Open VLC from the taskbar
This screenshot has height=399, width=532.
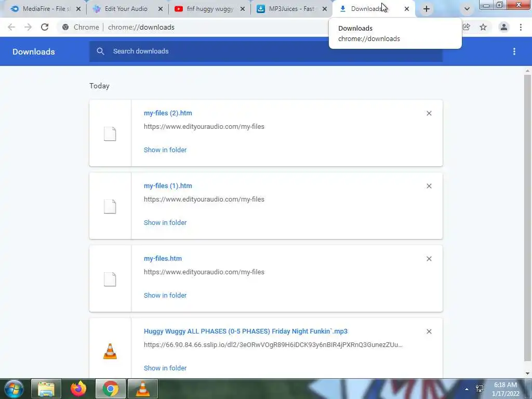(143, 389)
